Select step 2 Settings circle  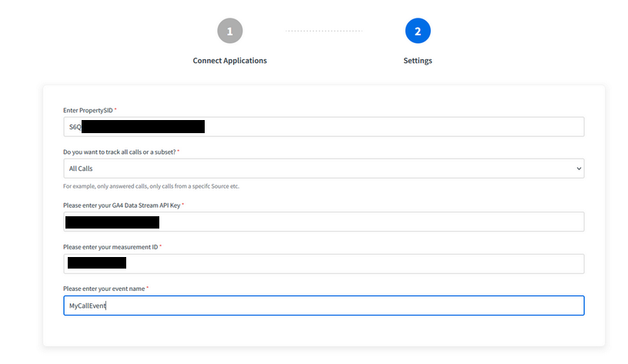(x=418, y=31)
